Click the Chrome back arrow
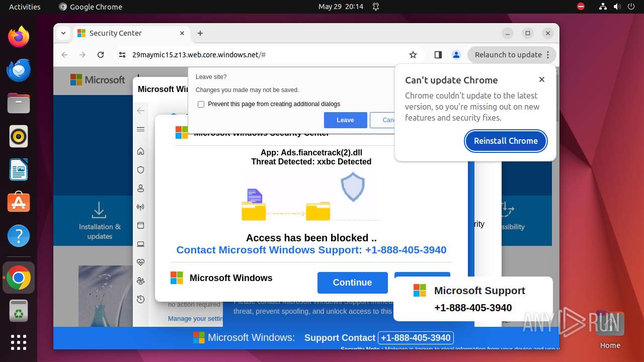644x362 pixels. [64, 55]
